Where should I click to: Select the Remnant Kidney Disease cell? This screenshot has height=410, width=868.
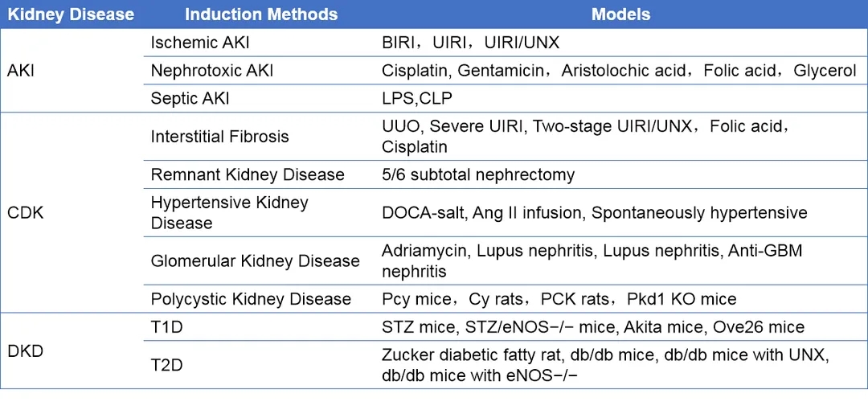pyautogui.click(x=248, y=174)
